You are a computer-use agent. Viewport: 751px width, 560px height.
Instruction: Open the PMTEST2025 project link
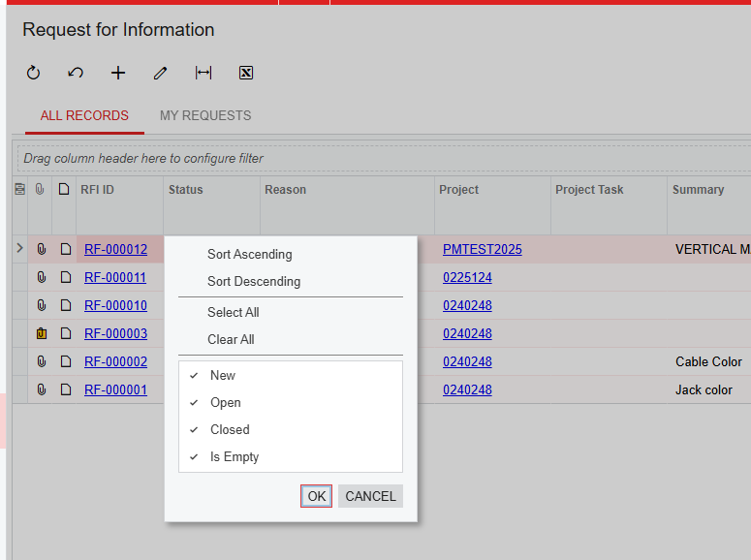(482, 249)
